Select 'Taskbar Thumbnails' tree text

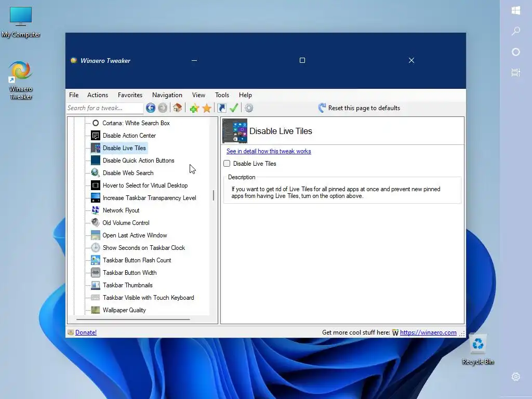pyautogui.click(x=128, y=285)
